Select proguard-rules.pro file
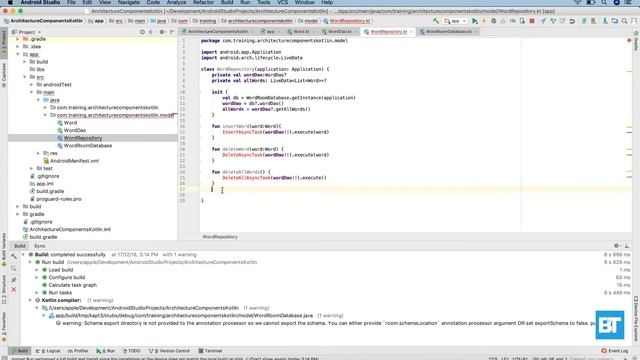 59,199
